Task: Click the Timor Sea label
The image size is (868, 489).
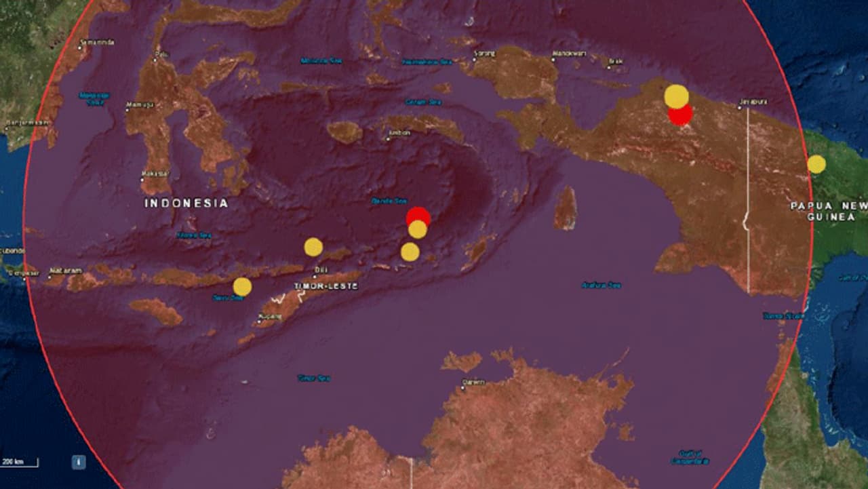Action: click(313, 378)
